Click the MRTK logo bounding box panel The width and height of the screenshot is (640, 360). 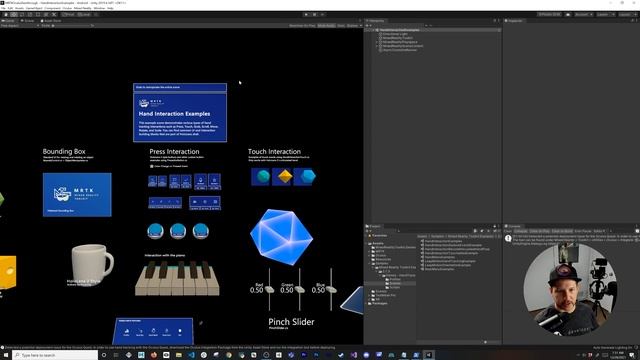77,195
